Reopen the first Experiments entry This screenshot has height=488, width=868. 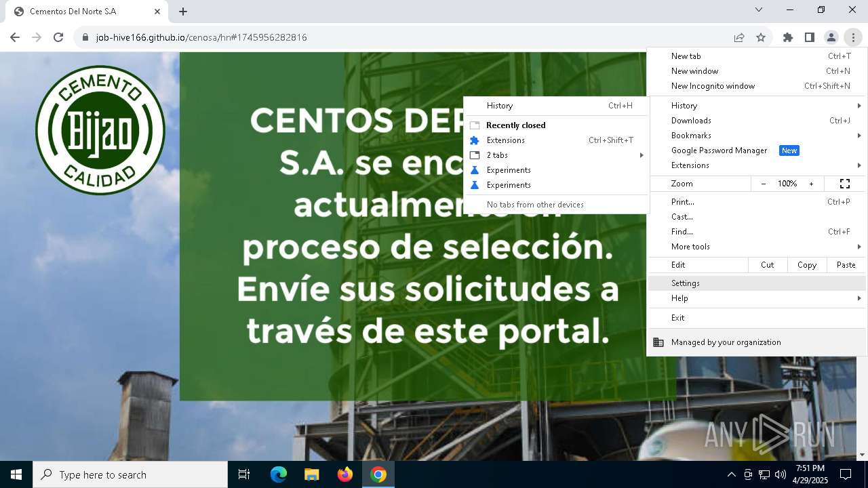(x=556, y=170)
